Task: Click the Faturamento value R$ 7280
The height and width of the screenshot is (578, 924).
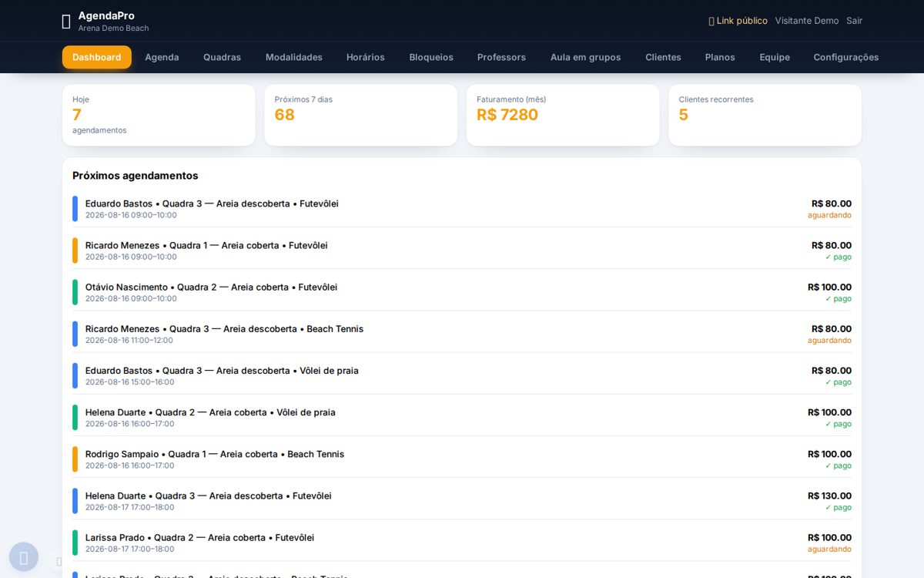Action: [x=507, y=115]
